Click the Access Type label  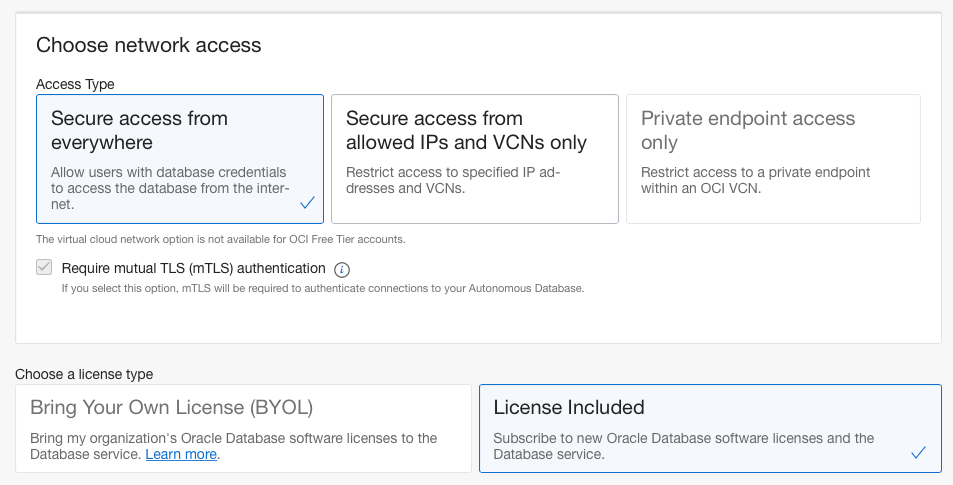[75, 84]
